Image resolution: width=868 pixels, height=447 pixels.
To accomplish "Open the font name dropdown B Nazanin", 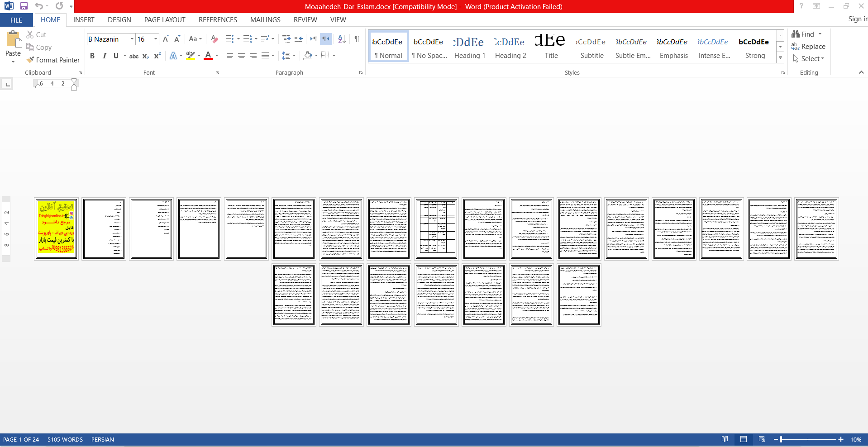I will pos(132,39).
